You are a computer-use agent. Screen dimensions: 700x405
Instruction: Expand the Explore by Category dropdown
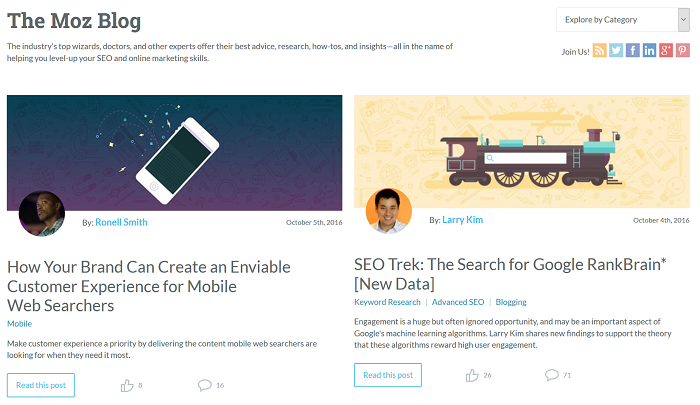(x=622, y=19)
